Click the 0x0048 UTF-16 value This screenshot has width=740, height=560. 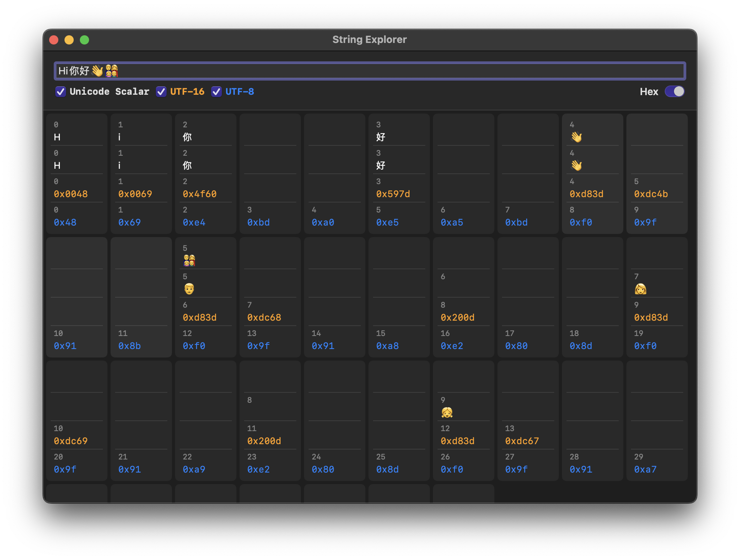[71, 194]
